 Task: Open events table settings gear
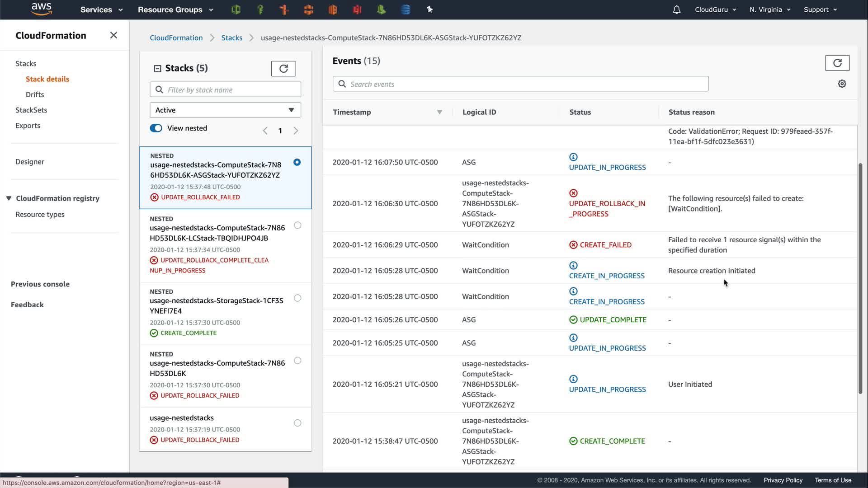click(842, 84)
